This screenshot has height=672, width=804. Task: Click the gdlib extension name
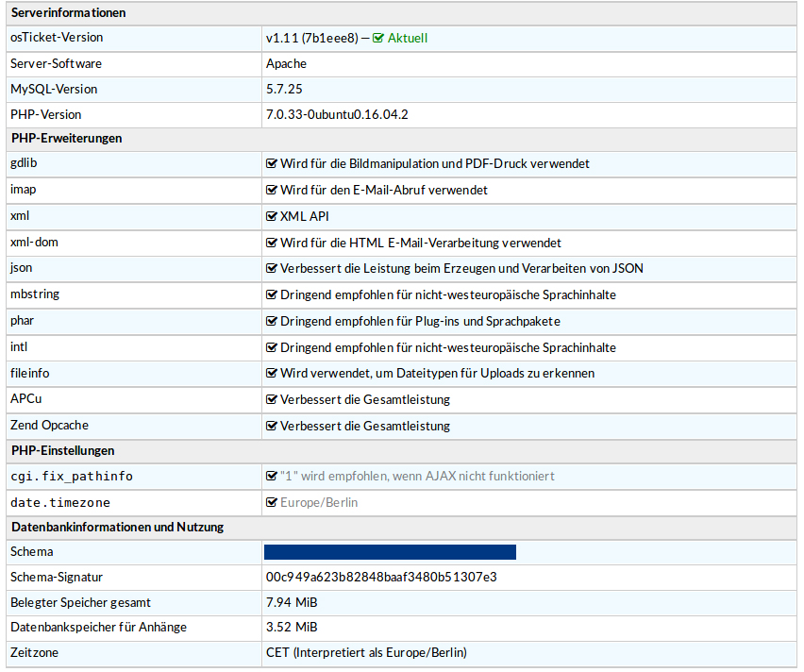24,163
